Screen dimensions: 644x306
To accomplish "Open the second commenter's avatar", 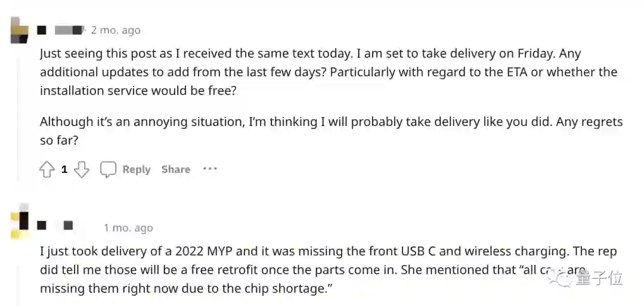I will tap(20, 222).
